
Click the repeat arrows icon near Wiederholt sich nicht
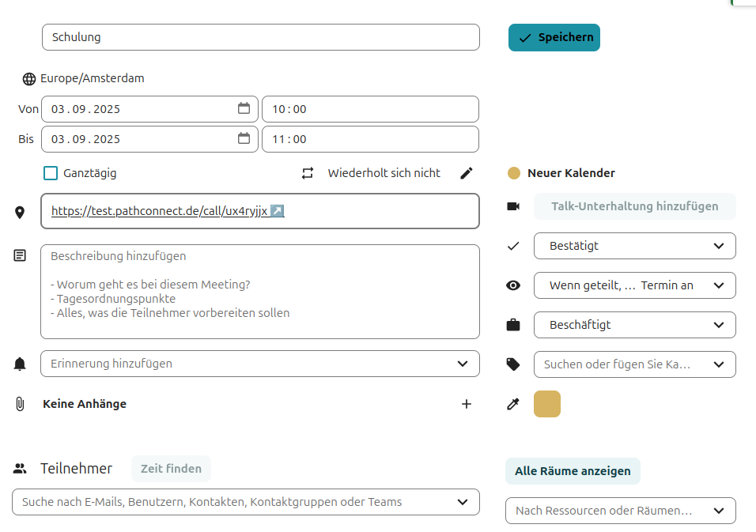click(308, 173)
